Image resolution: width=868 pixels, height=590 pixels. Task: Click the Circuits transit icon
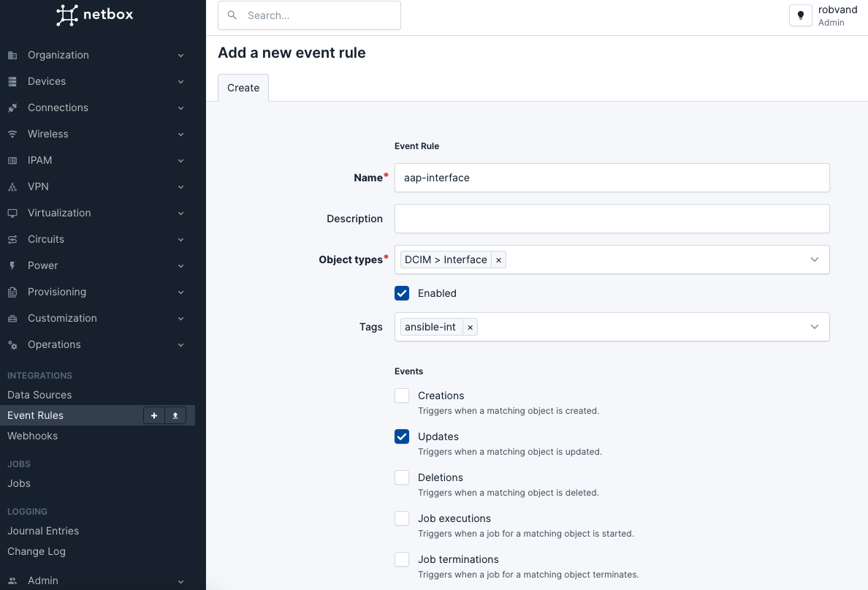tap(12, 239)
